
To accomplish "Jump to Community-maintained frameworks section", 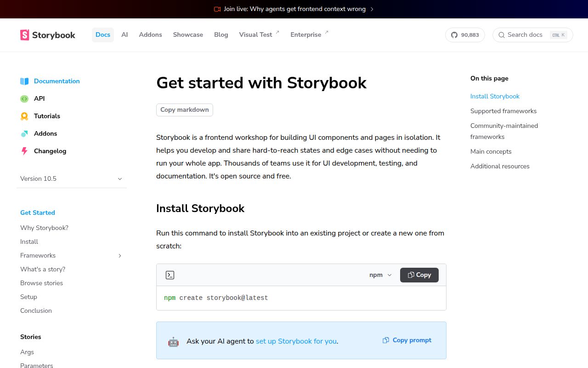I will pos(504,132).
